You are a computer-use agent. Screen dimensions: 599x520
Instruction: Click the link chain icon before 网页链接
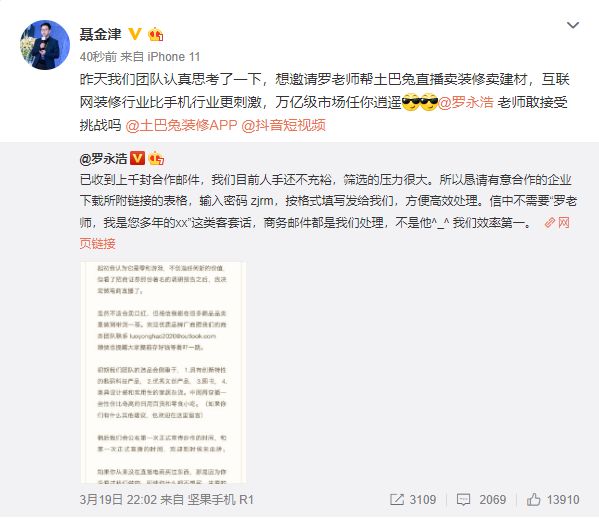[x=549, y=222]
